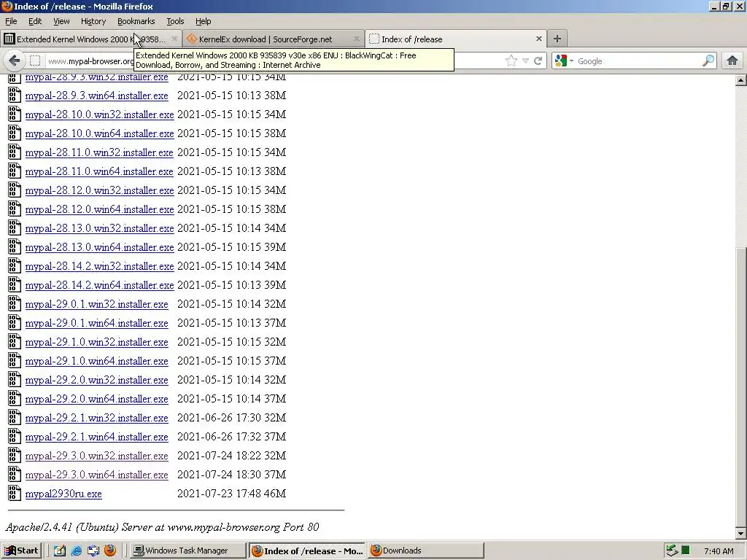Screen dimensions: 747x560
Task: Click the page scrollbar down arrow
Action: [x=741, y=533]
